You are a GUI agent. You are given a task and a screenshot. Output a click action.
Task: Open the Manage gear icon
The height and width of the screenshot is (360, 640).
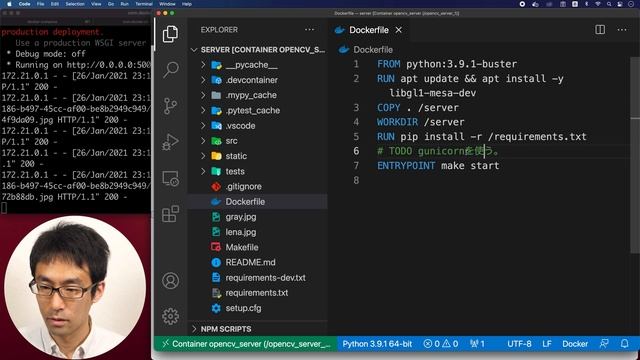(x=171, y=316)
